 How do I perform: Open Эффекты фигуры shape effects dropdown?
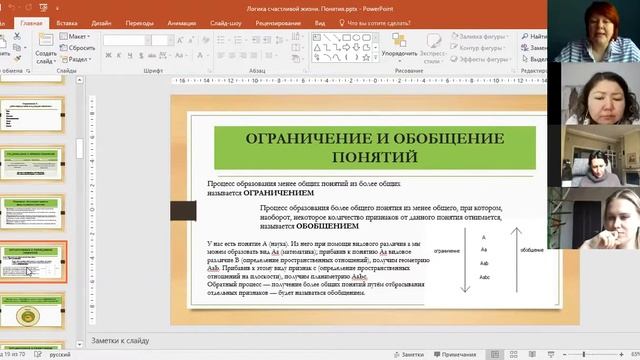480,59
